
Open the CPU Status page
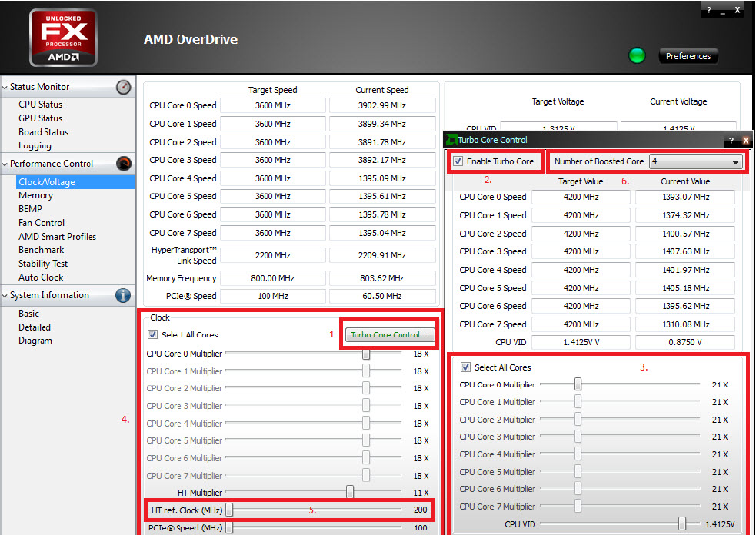(x=41, y=105)
